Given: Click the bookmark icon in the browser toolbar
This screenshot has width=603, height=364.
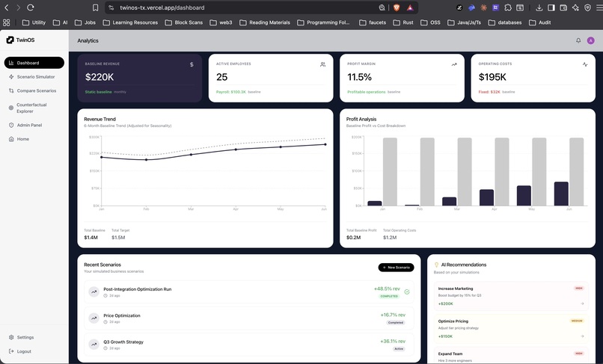Looking at the screenshot, I should click(95, 7).
